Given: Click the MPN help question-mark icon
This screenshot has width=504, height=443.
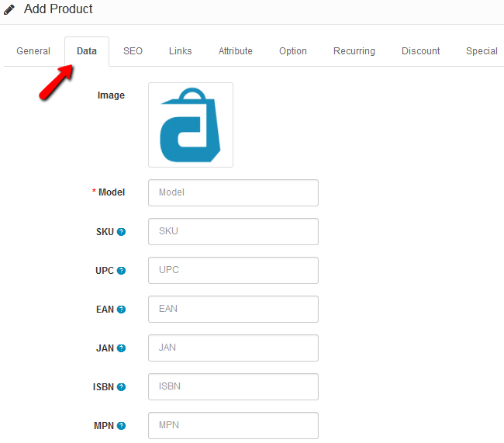Looking at the screenshot, I should pos(121,426).
